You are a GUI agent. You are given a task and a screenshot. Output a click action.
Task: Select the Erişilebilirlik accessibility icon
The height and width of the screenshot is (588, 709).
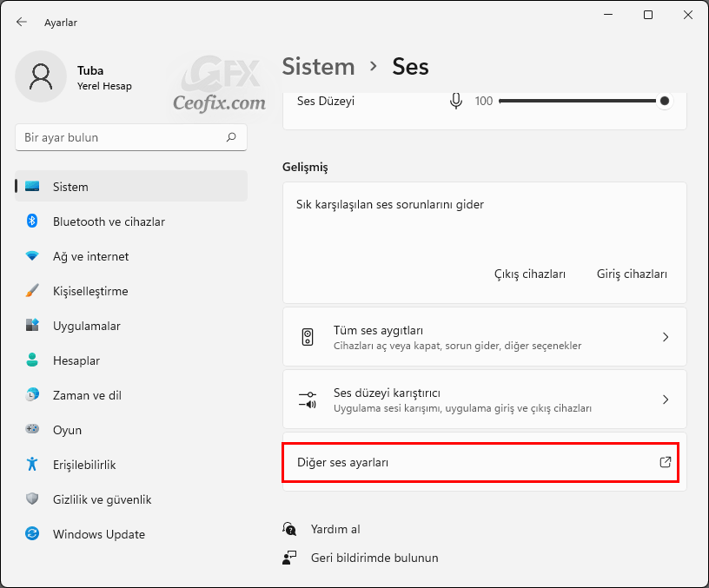(x=32, y=464)
